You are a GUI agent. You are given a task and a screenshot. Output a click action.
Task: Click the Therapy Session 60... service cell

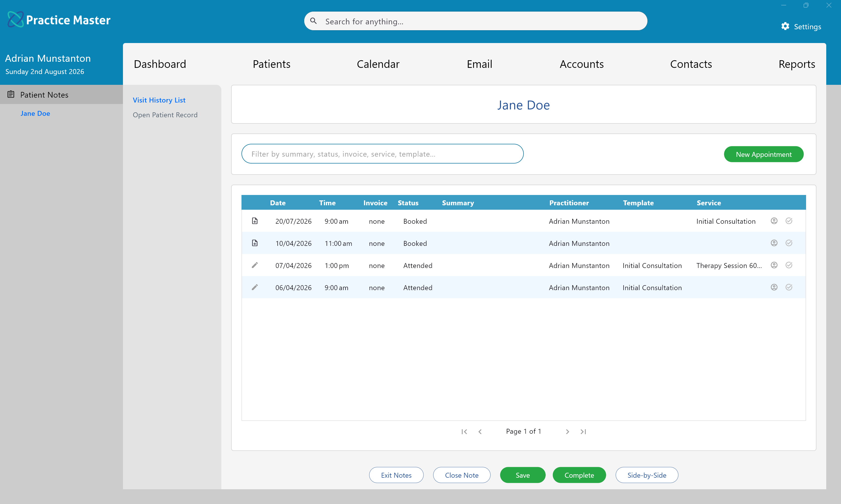pos(729,266)
